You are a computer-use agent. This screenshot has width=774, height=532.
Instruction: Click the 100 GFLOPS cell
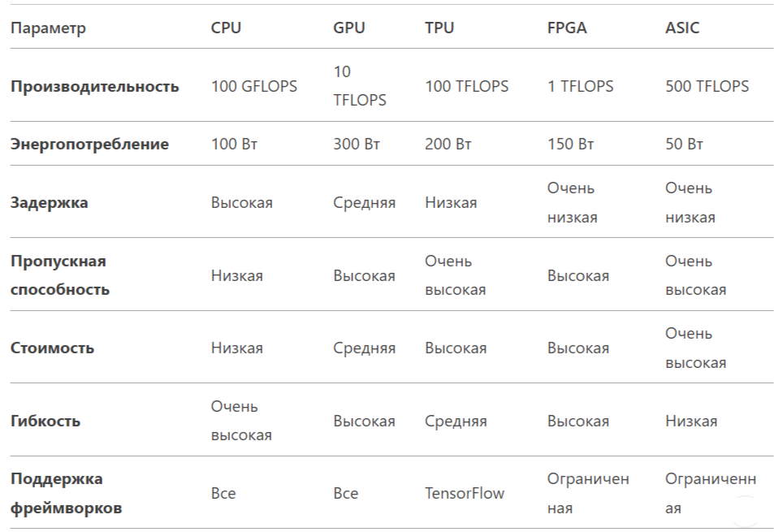[x=254, y=86]
